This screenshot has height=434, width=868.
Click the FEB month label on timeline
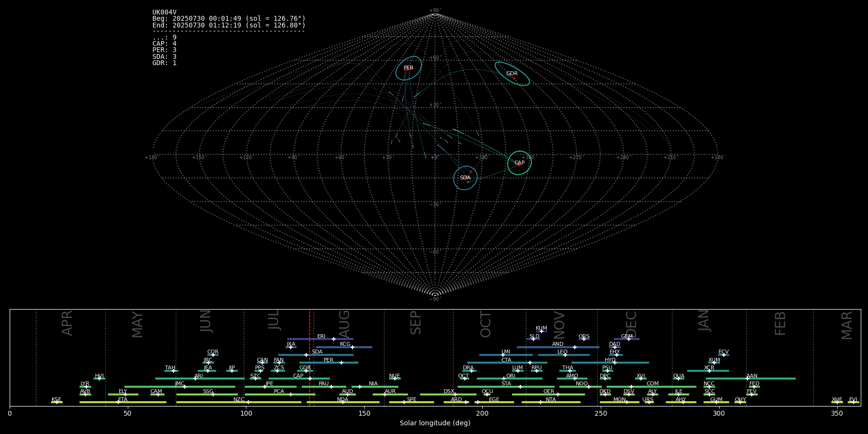780,323
